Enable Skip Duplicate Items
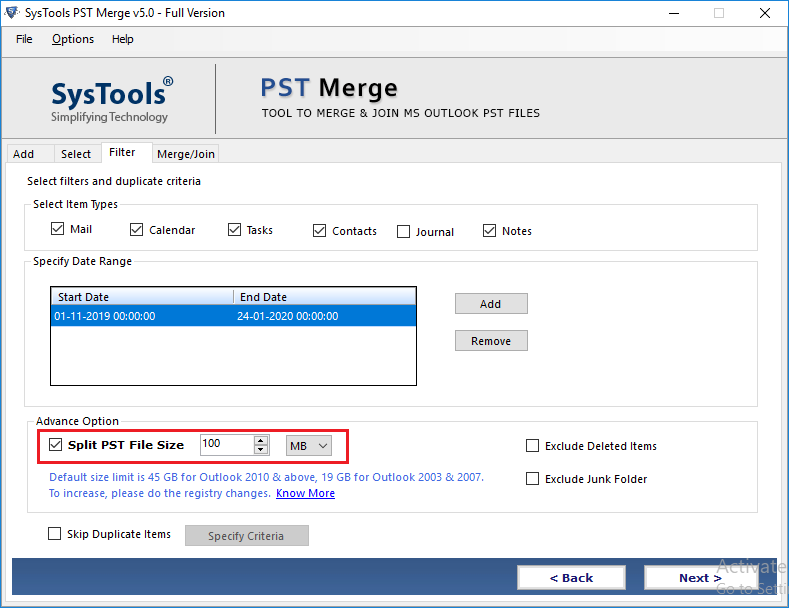 [54, 534]
